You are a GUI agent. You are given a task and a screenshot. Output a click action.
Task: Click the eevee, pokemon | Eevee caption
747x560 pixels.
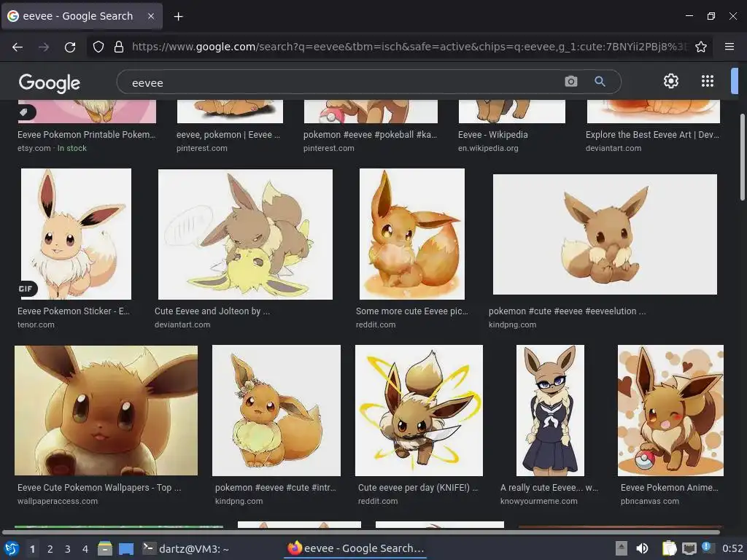coord(228,135)
